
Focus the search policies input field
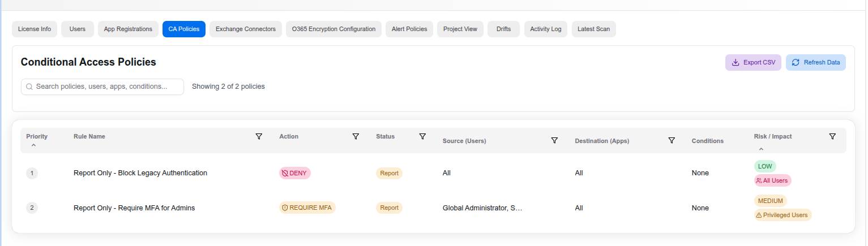pos(102,87)
